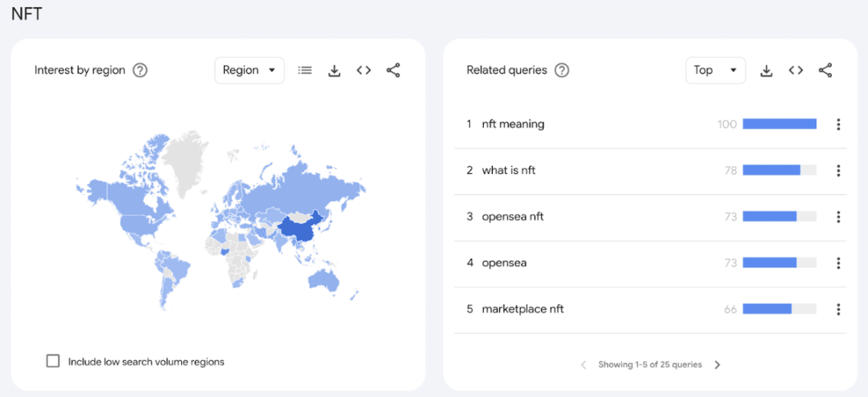
Task: Get embed code for region map
Action: 364,70
